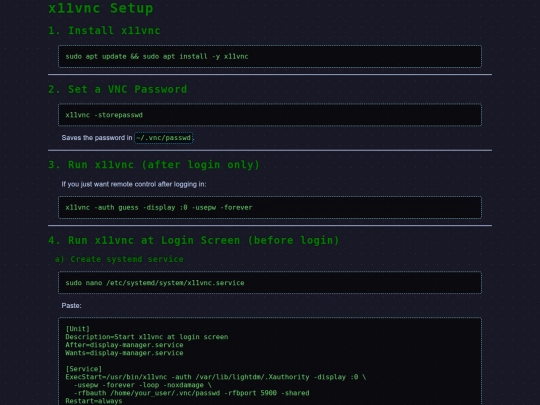The width and height of the screenshot is (540, 405).
Task: Click line 'Description=Start x11vnc at login screen'
Action: (x=147, y=337)
